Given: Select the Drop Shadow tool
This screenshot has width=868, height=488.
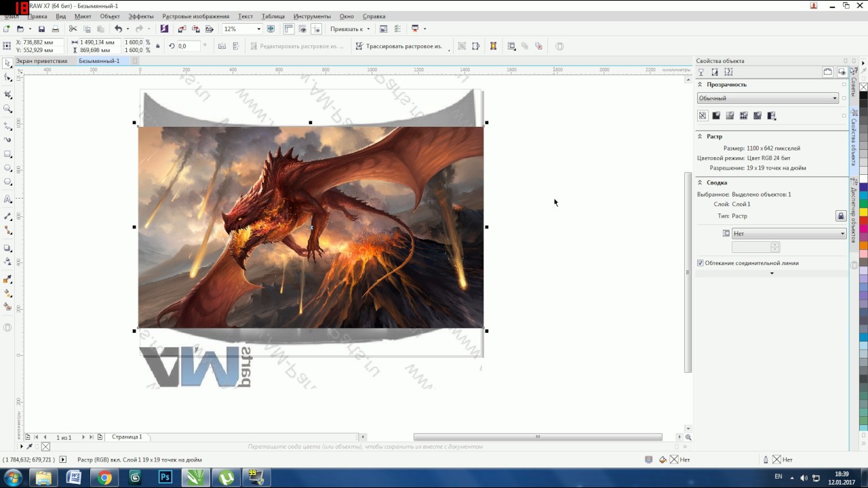Looking at the screenshot, I should [x=8, y=248].
